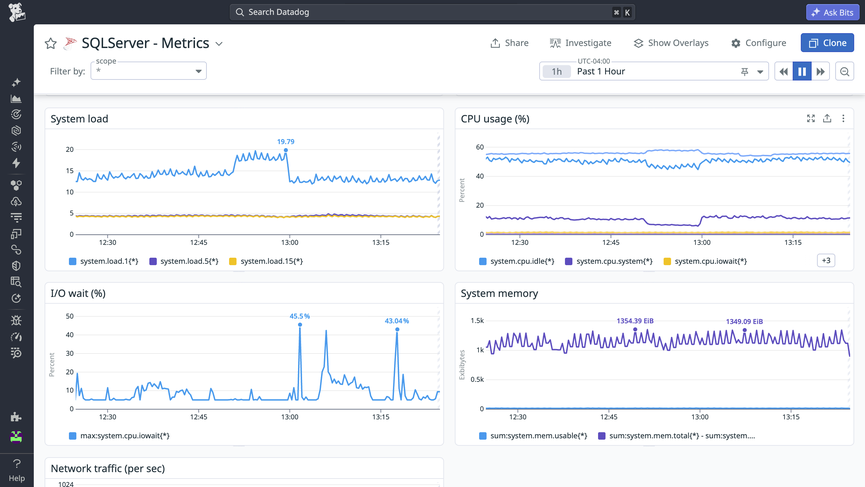Open the sparkle icon in sidebar
The width and height of the screenshot is (865, 487).
pos(16,82)
